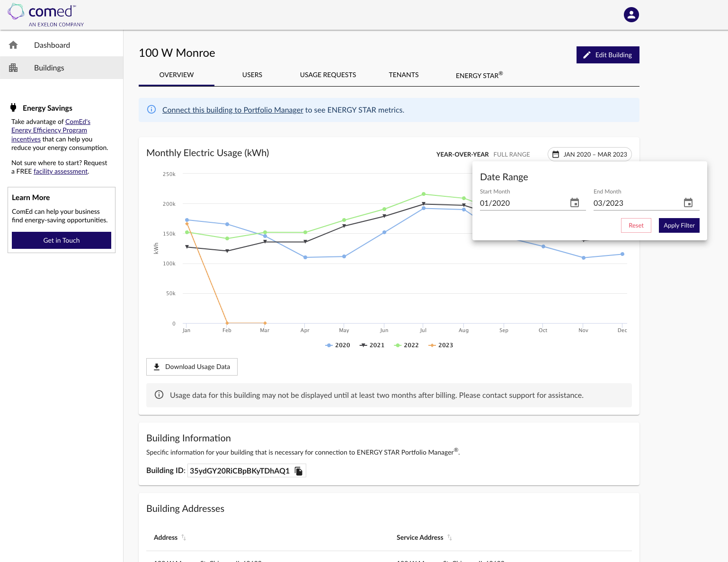Click Download Usage Data button
728x562 pixels.
pyautogui.click(x=192, y=367)
